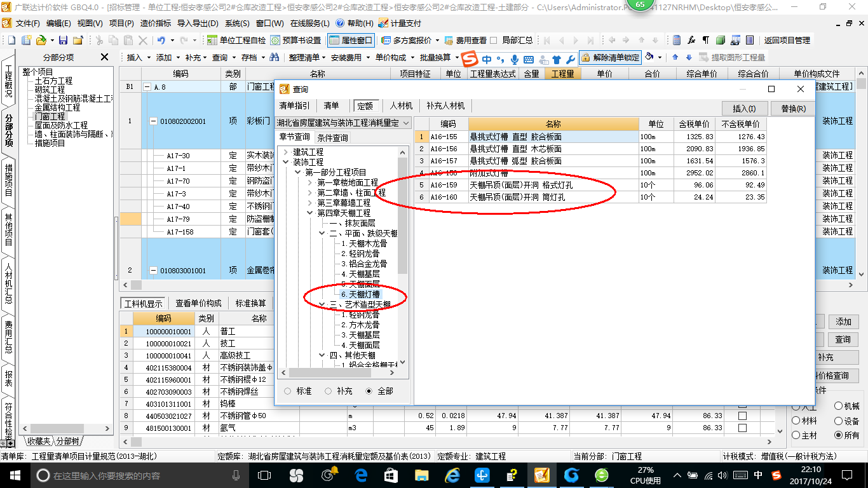Open Task View on taskbar
This screenshot has width=868, height=488.
[264, 475]
